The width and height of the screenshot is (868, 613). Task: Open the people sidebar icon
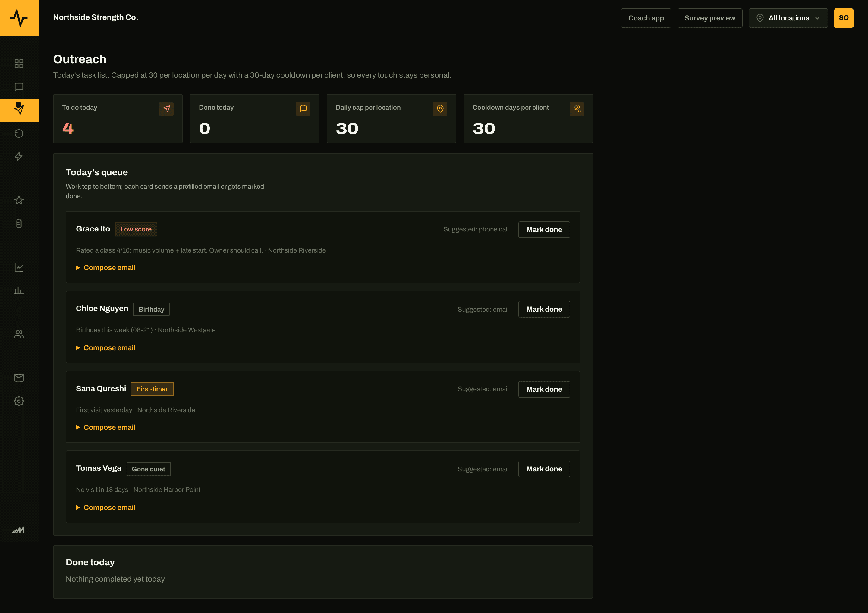[x=19, y=334]
